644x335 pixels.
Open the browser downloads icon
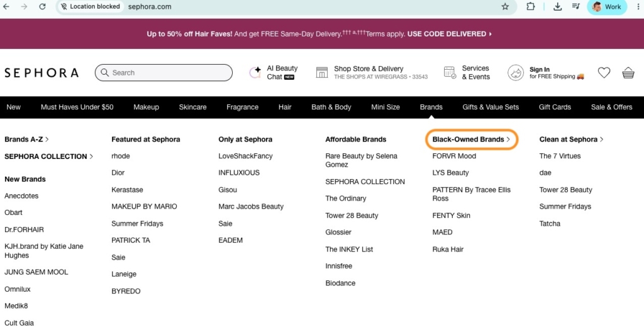(557, 6)
